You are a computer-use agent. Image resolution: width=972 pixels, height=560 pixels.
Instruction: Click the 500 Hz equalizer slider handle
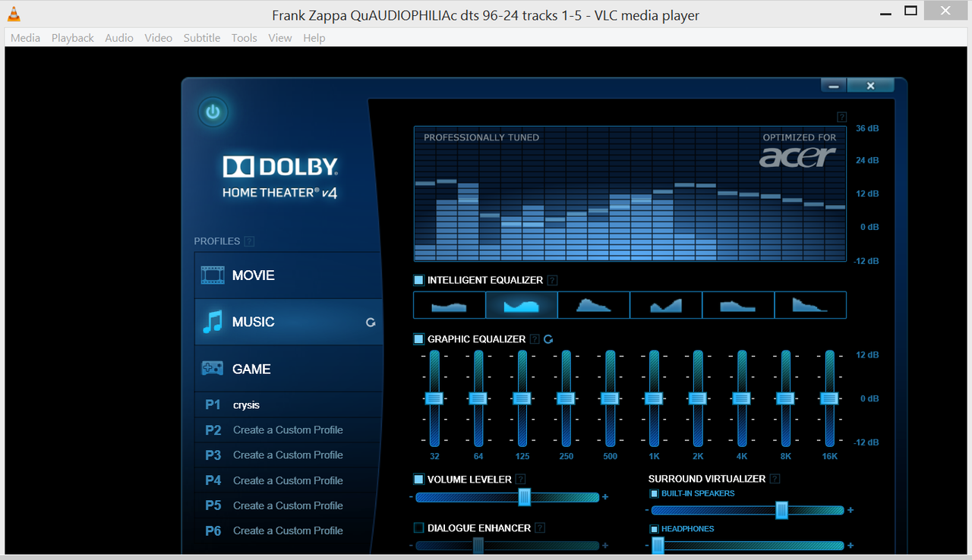(x=610, y=398)
